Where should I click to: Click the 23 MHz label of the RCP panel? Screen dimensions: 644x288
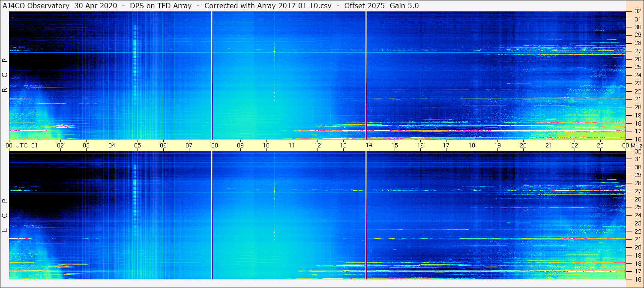pos(638,83)
